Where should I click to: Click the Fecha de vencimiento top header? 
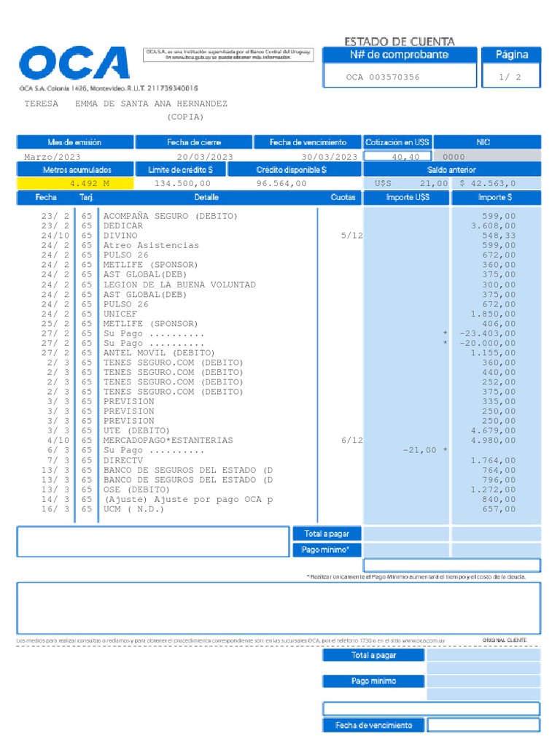click(x=308, y=142)
